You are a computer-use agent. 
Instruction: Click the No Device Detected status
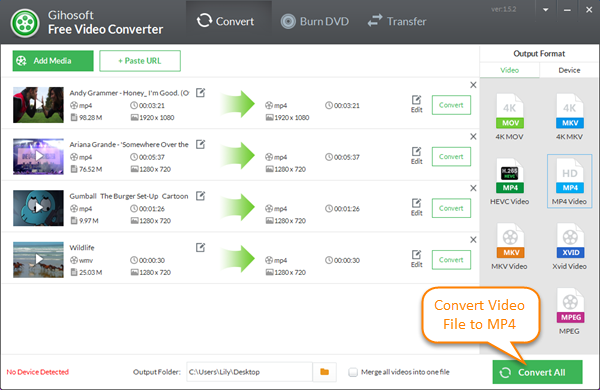38,372
